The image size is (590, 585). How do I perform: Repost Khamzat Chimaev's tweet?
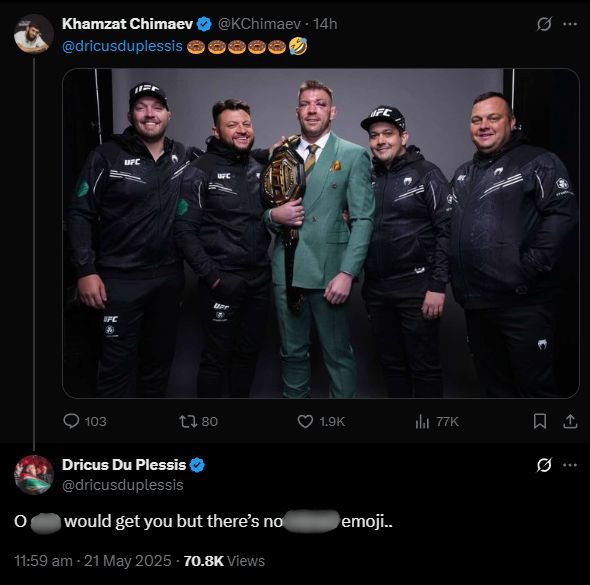click(x=199, y=421)
